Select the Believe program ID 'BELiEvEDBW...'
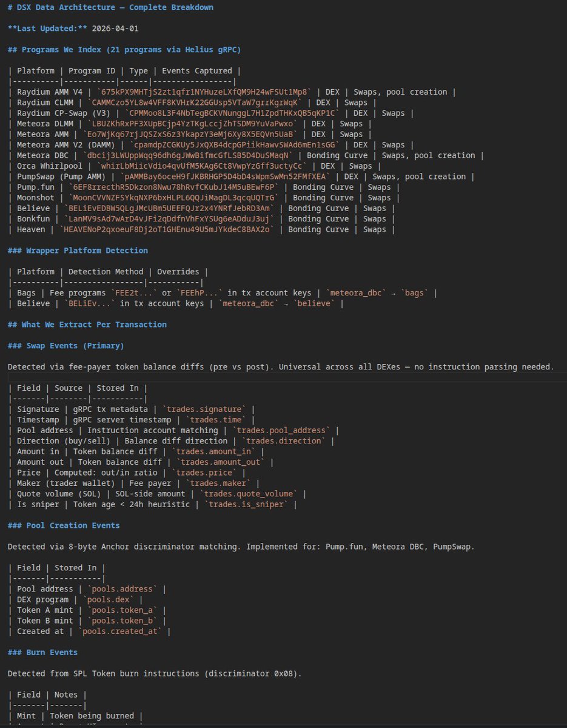 coord(169,209)
